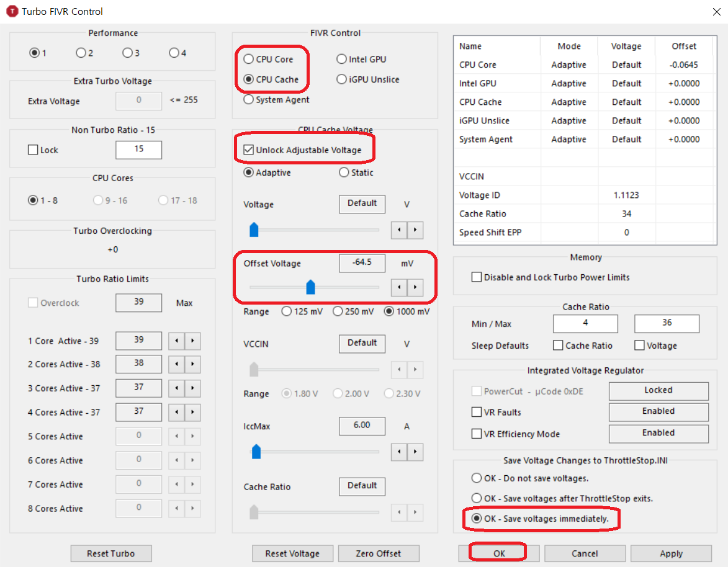Click the Voltage ID value 1.1123
Image resolution: width=728 pixels, height=567 pixels.
click(626, 195)
